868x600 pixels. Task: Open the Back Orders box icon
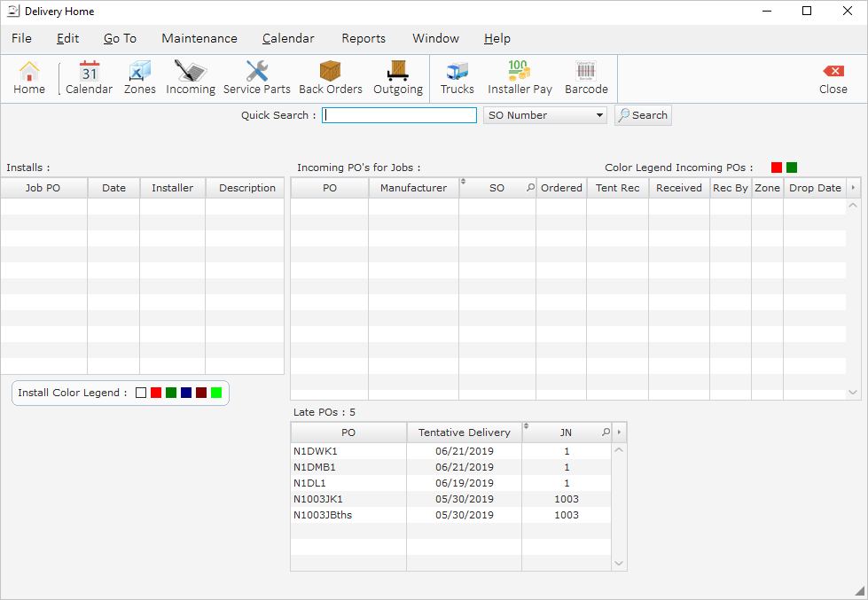click(x=330, y=77)
